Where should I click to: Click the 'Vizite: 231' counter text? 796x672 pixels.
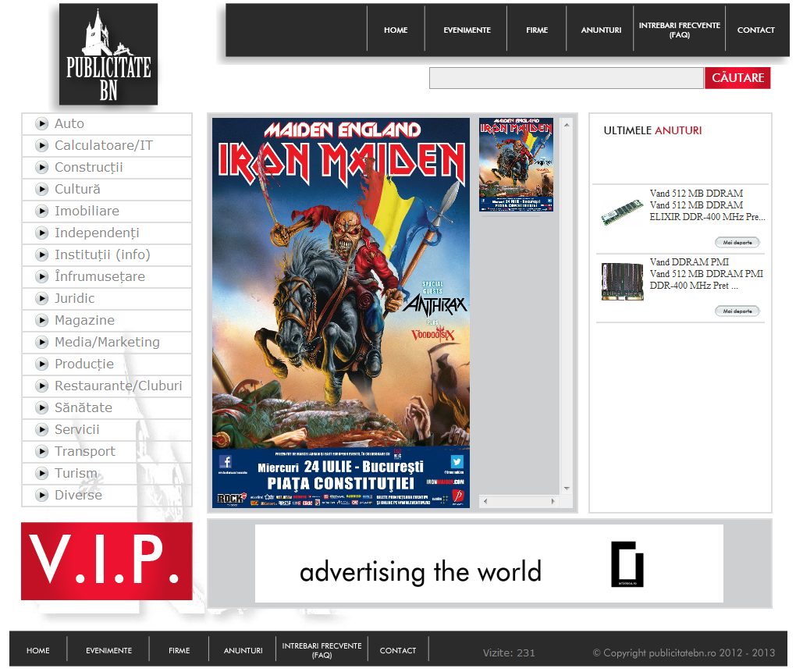(x=509, y=652)
